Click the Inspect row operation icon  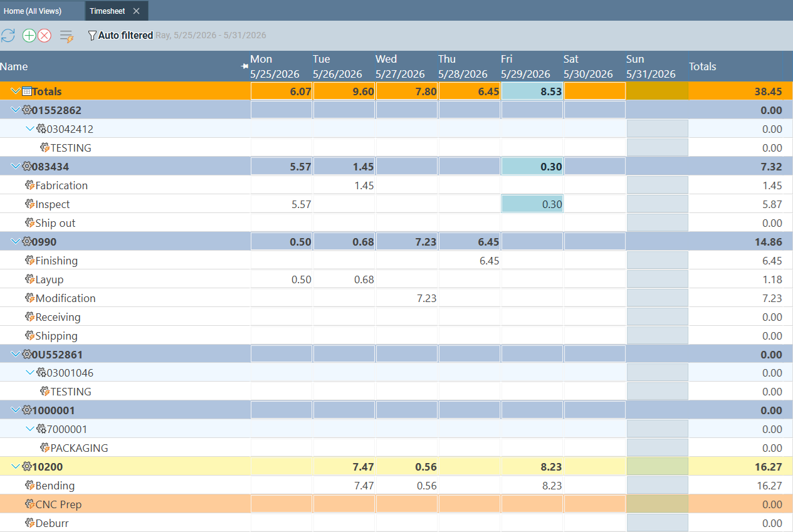pos(29,204)
